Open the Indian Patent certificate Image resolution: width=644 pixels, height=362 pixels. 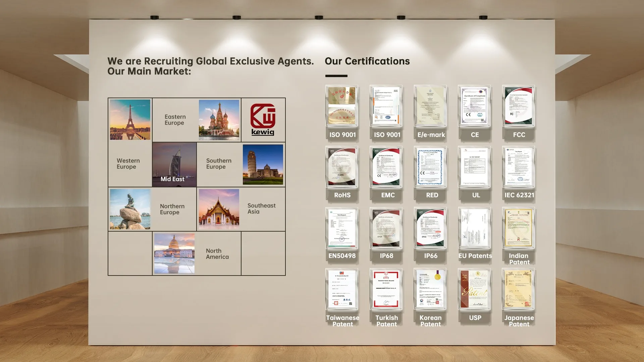coord(519,228)
